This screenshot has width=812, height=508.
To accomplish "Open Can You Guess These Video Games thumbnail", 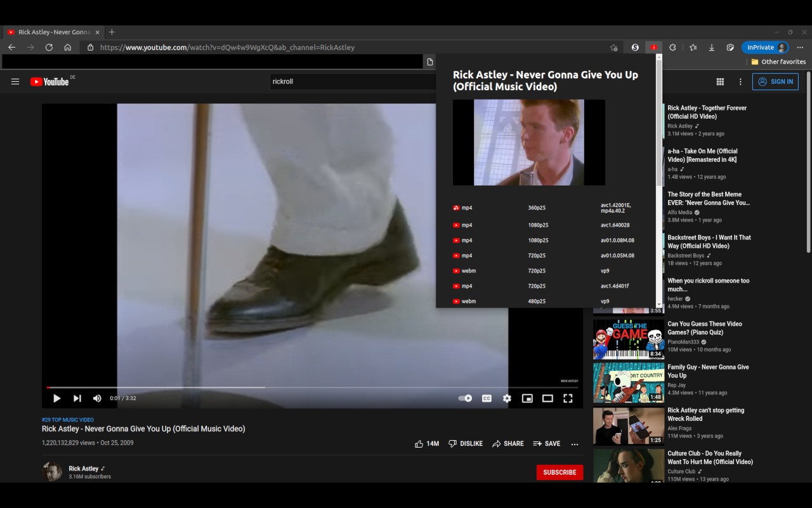I will click(x=629, y=339).
